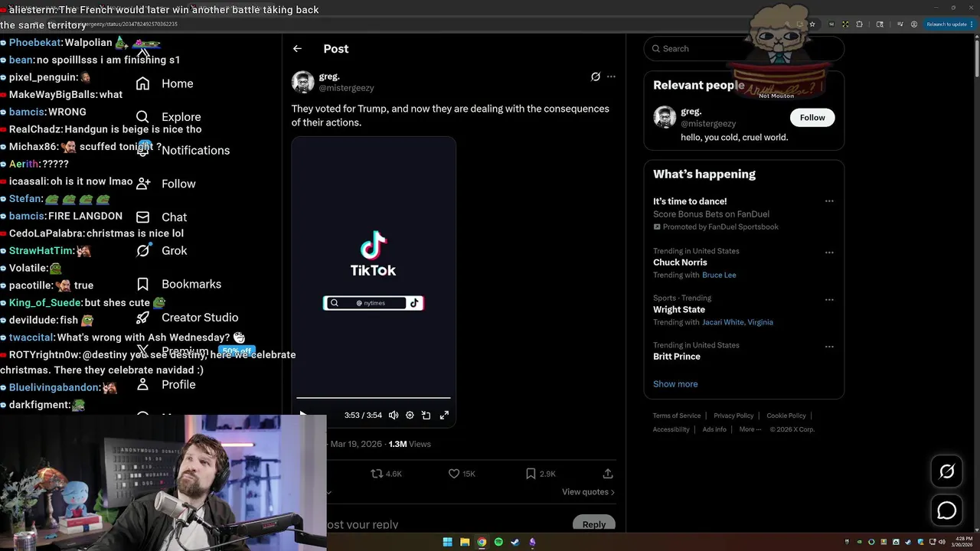
Task: Open the post's three-dot more menu
Action: coord(611,77)
